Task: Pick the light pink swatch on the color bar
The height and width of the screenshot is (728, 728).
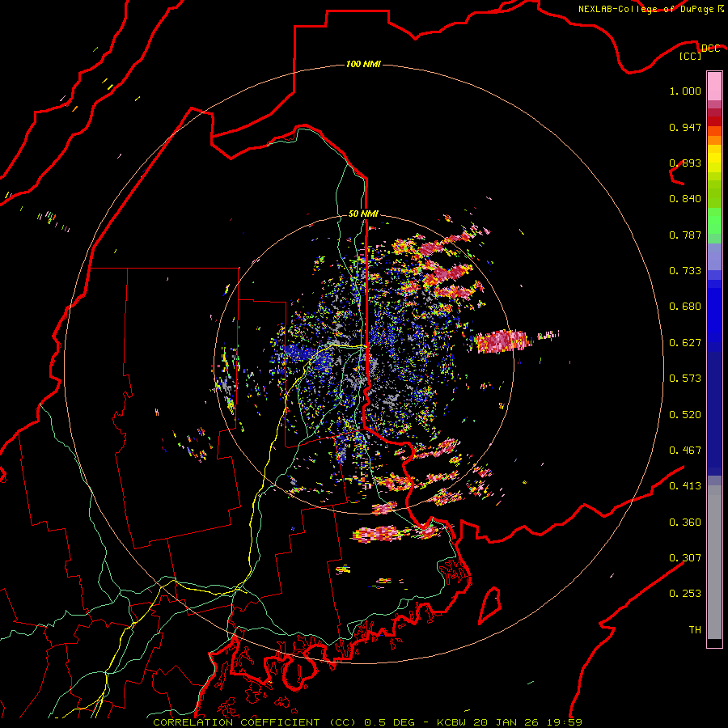Action: (714, 87)
